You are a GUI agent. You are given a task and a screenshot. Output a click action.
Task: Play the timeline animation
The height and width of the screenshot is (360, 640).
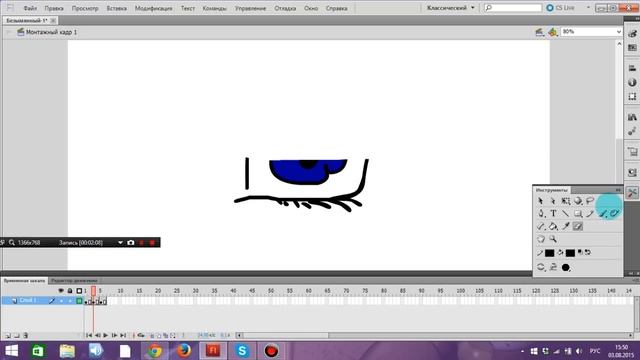tap(106, 335)
